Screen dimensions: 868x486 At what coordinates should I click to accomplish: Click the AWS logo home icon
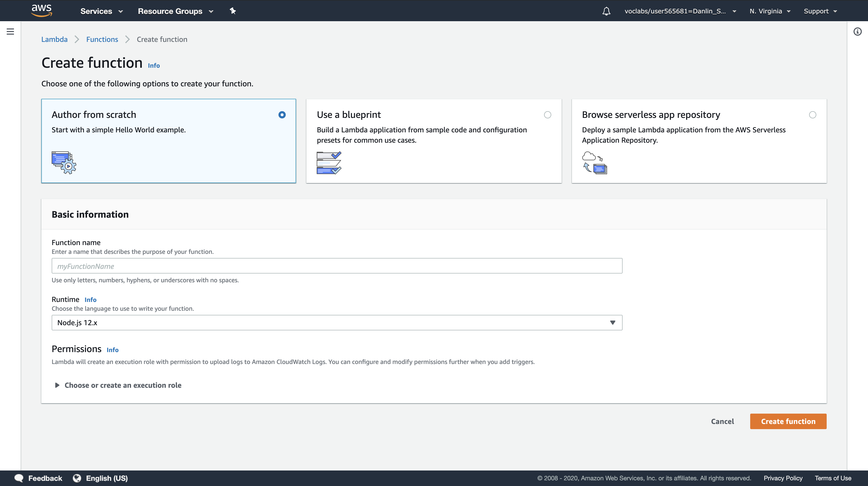pyautogui.click(x=41, y=10)
